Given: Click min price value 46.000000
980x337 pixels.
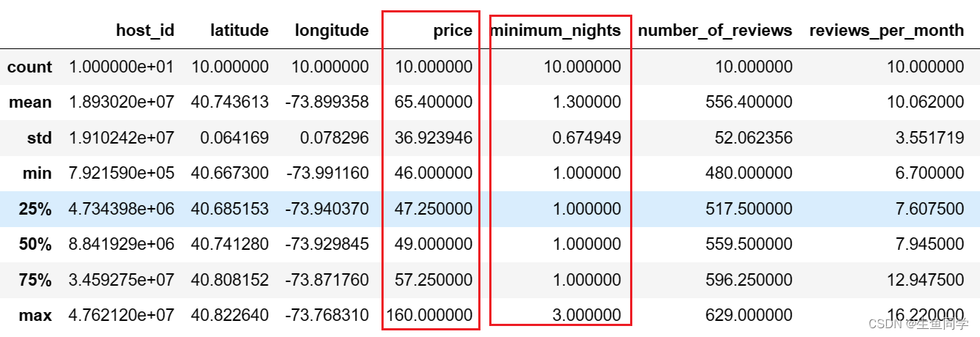Looking at the screenshot, I should tap(434, 173).
